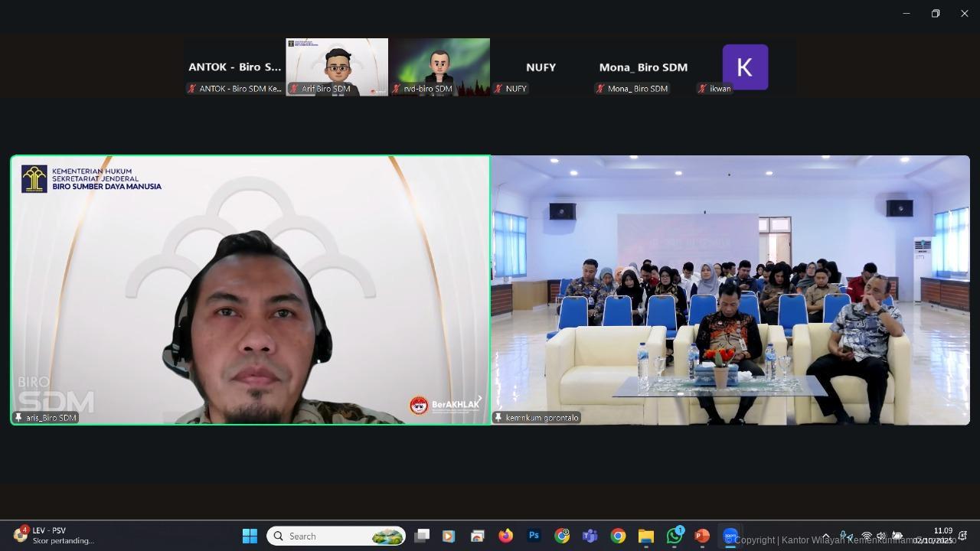Click the NUFY participant tile
Image resolution: width=980 pixels, height=551 pixels.
pyautogui.click(x=541, y=67)
